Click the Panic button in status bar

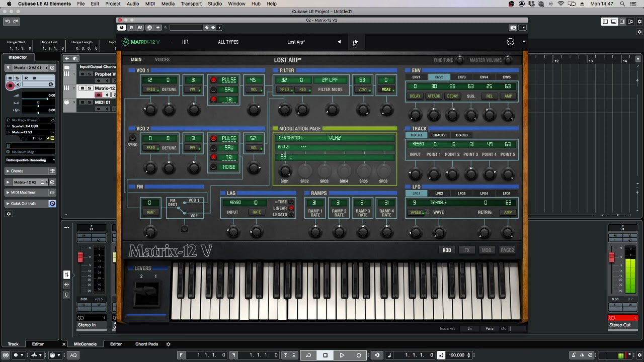(490, 329)
